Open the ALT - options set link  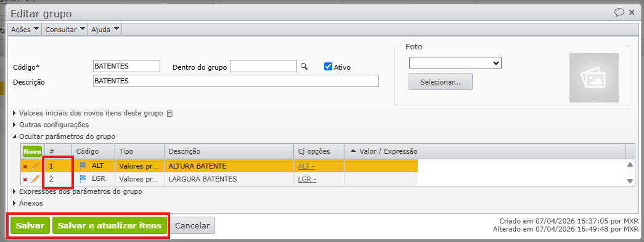pos(307,166)
